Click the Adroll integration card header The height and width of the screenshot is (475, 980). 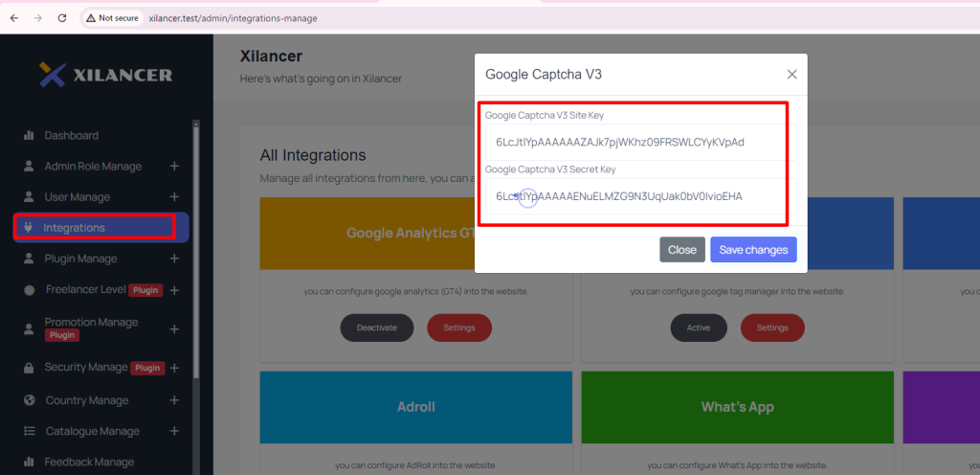click(416, 407)
